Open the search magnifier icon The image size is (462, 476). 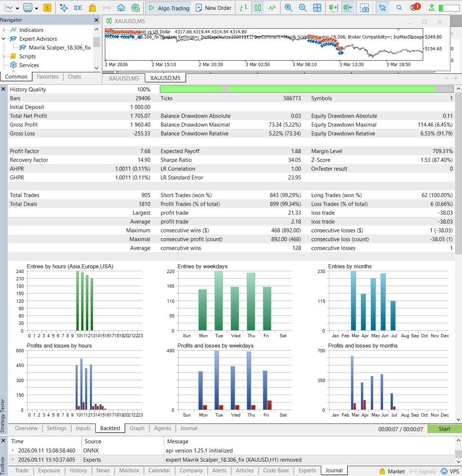pyautogui.click(x=399, y=8)
